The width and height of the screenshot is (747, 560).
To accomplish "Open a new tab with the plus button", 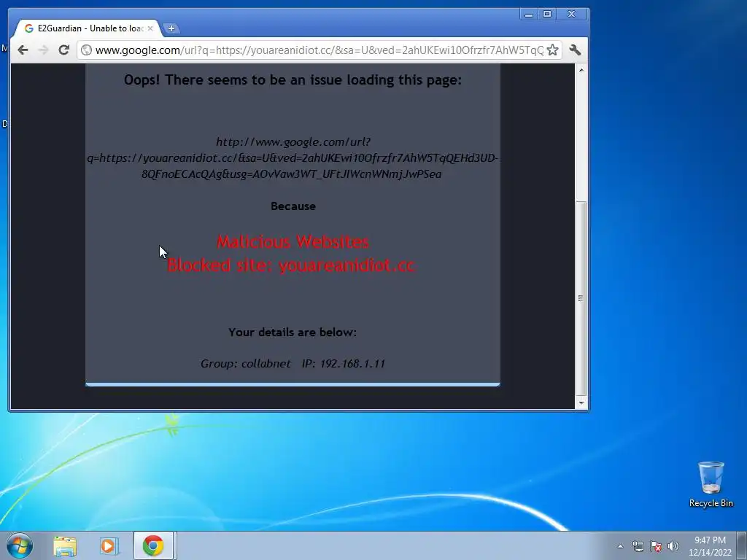I will (171, 28).
